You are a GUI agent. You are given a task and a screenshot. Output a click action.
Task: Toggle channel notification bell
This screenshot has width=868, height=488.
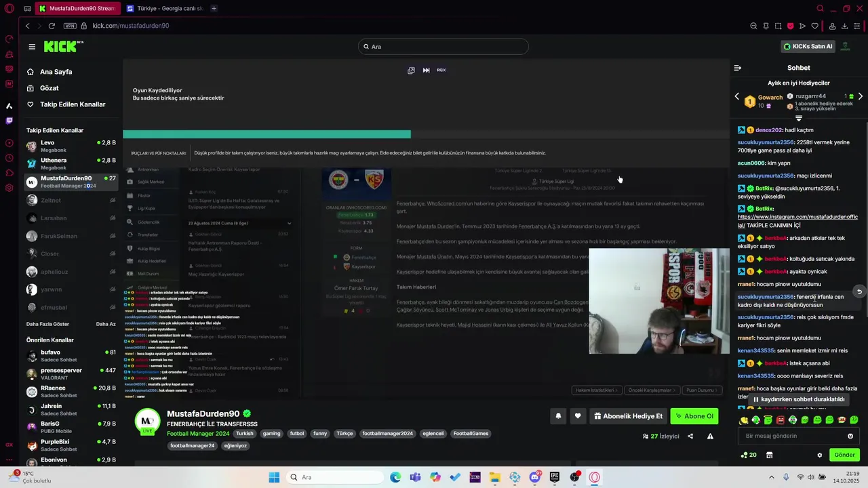(558, 416)
